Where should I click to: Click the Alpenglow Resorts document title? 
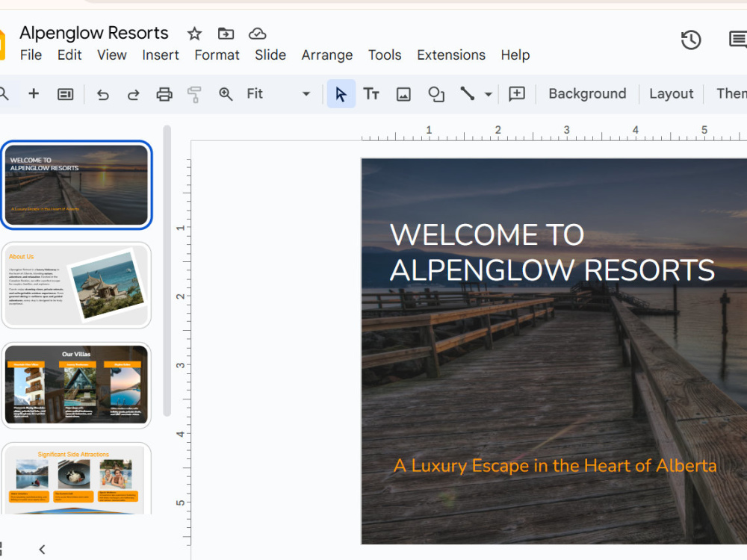point(94,33)
